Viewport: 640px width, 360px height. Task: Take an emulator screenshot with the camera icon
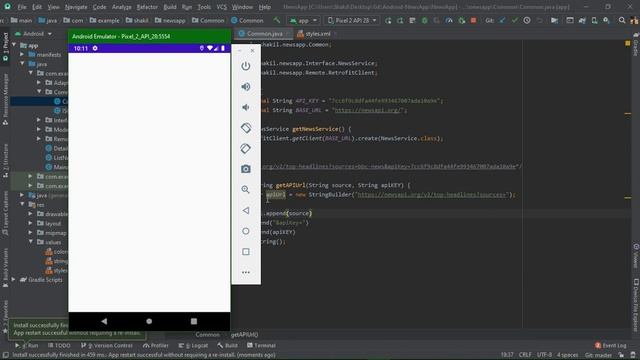click(x=246, y=169)
